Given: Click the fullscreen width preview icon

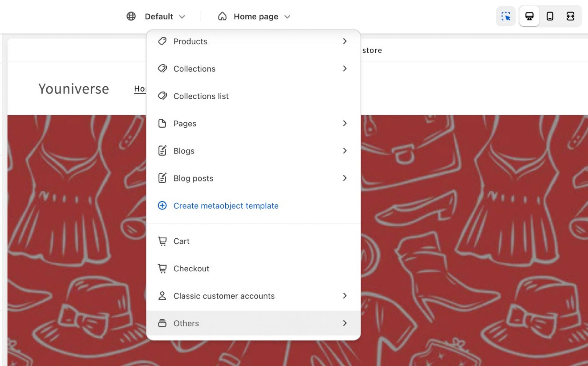Looking at the screenshot, I should click(x=570, y=16).
